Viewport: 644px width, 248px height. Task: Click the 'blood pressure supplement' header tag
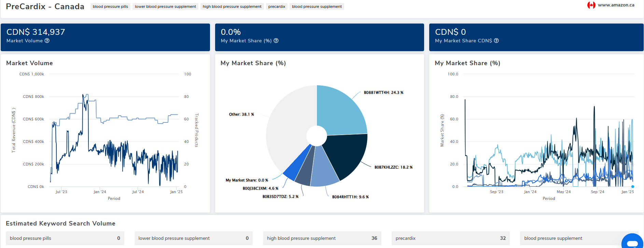pos(317,6)
